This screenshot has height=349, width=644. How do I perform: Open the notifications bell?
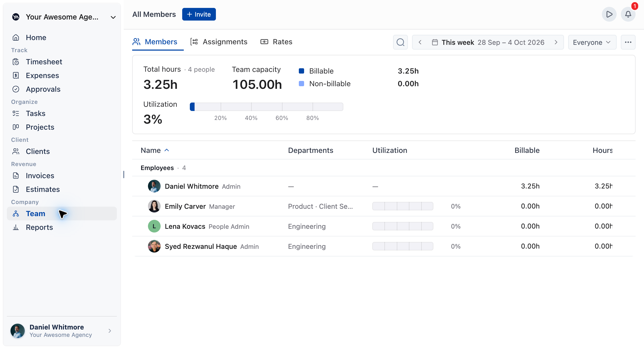click(x=628, y=14)
